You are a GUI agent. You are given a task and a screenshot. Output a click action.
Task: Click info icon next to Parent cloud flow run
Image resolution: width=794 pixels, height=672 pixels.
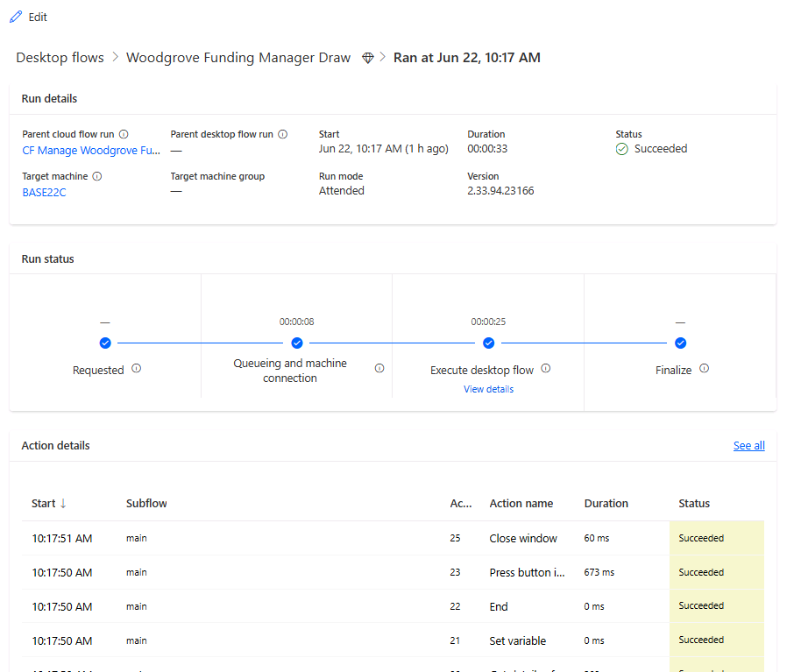point(124,135)
